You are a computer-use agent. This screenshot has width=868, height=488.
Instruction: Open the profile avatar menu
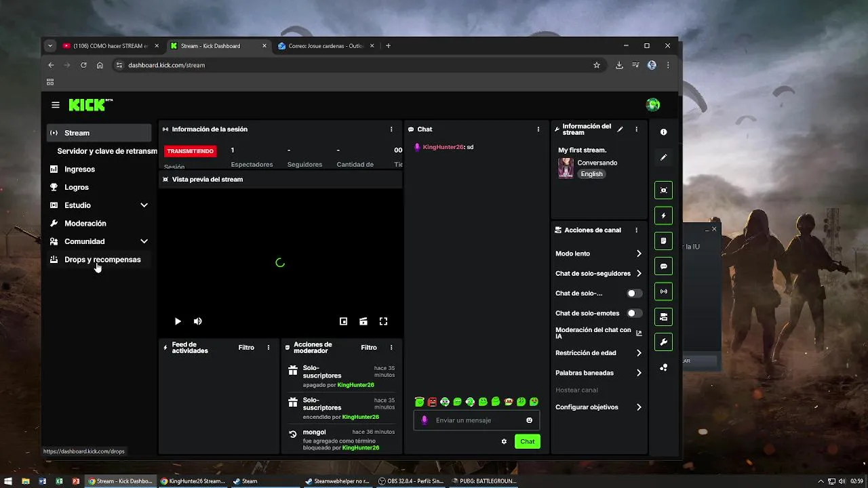[x=653, y=104]
